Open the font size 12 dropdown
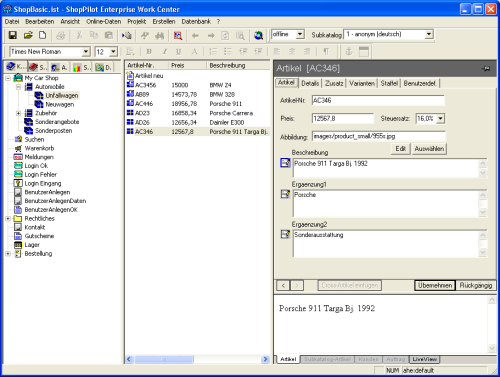Image resolution: width=500 pixels, height=377 pixels. point(113,52)
